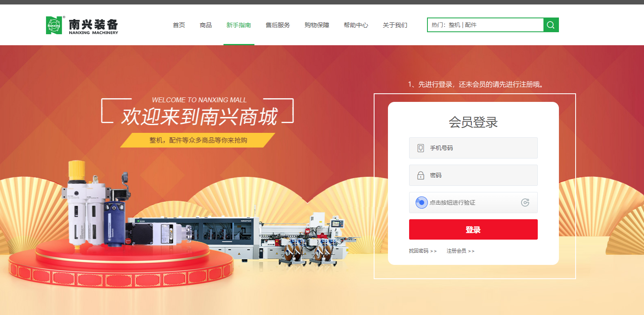Click the 找回密码 link
This screenshot has width=644, height=315.
coord(423,251)
